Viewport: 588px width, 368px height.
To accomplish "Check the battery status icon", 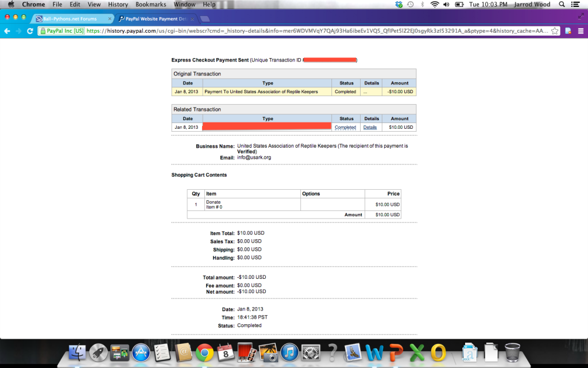I will [x=459, y=5].
